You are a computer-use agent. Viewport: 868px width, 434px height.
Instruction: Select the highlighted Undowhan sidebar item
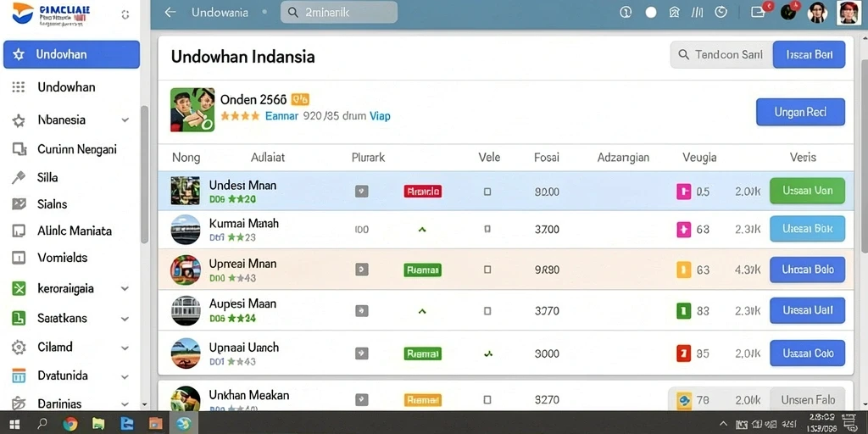tap(71, 54)
